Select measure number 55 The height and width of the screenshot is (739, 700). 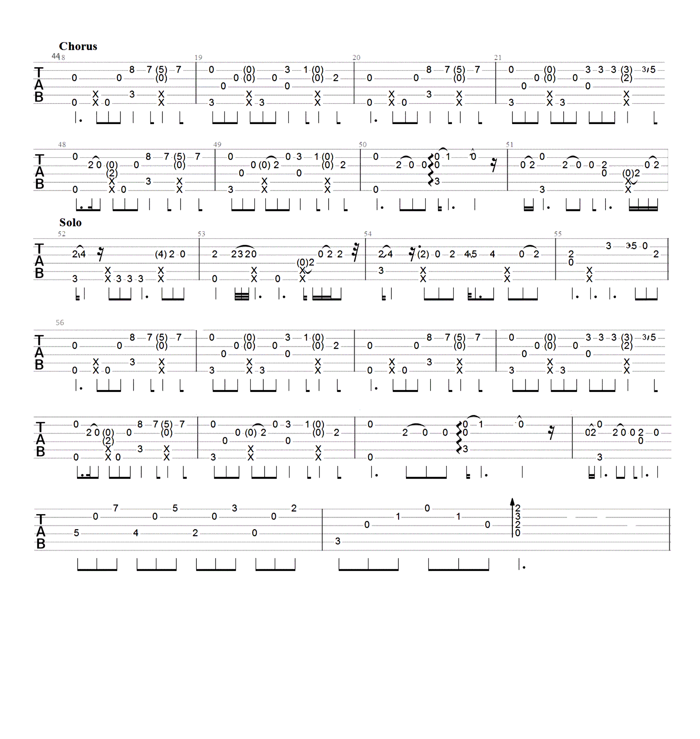[558, 234]
